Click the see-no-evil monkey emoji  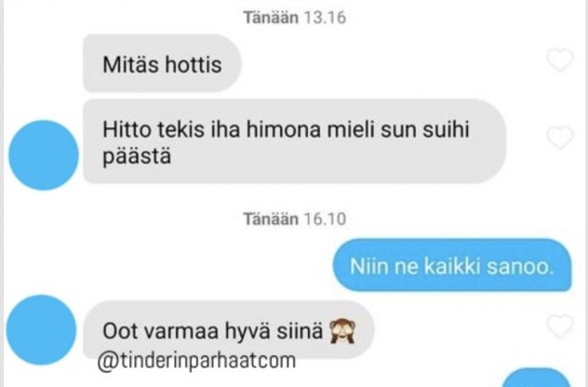click(342, 331)
